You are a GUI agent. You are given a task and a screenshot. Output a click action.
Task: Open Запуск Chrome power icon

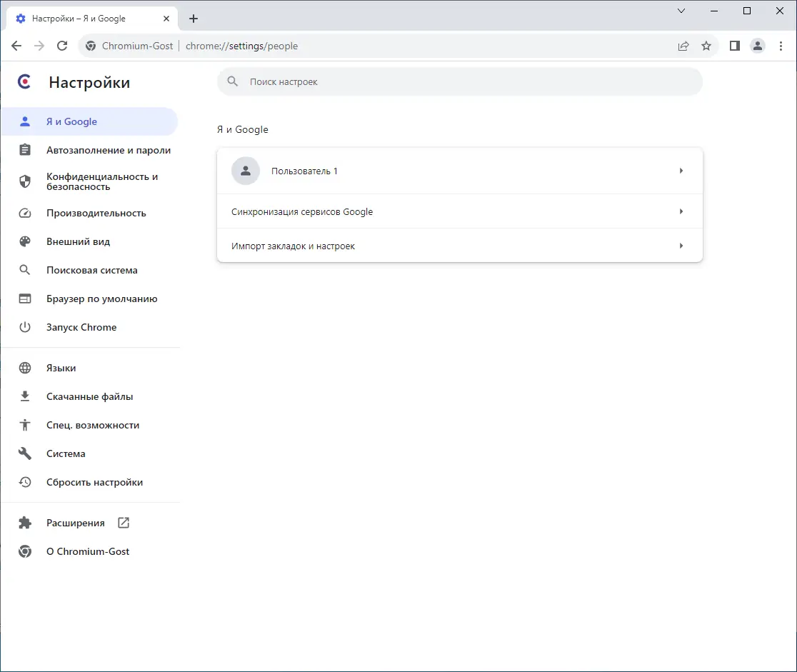(x=25, y=327)
